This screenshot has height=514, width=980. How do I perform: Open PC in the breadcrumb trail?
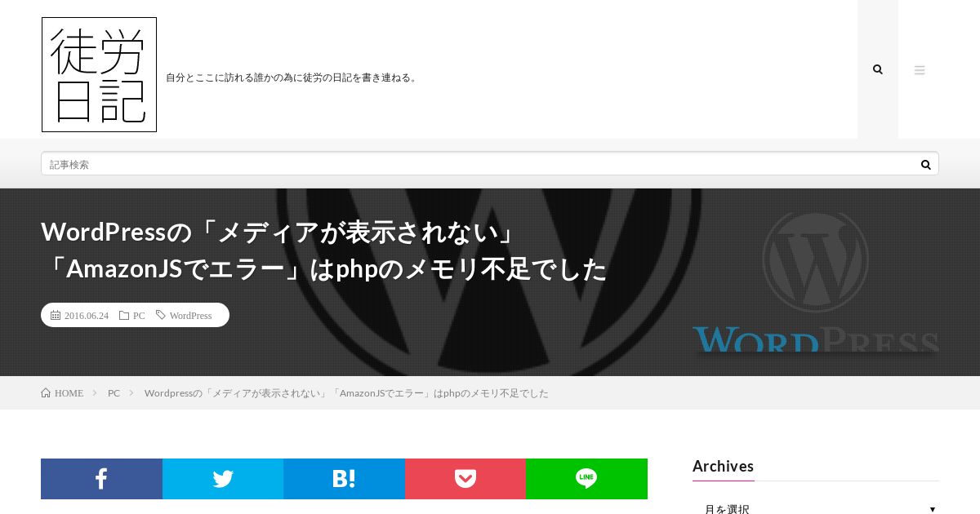(x=114, y=393)
